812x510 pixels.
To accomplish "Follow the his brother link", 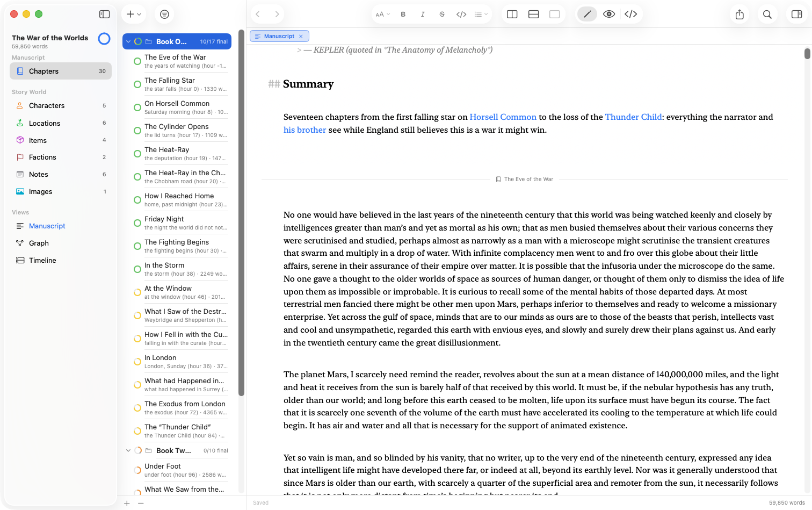I will (305, 130).
